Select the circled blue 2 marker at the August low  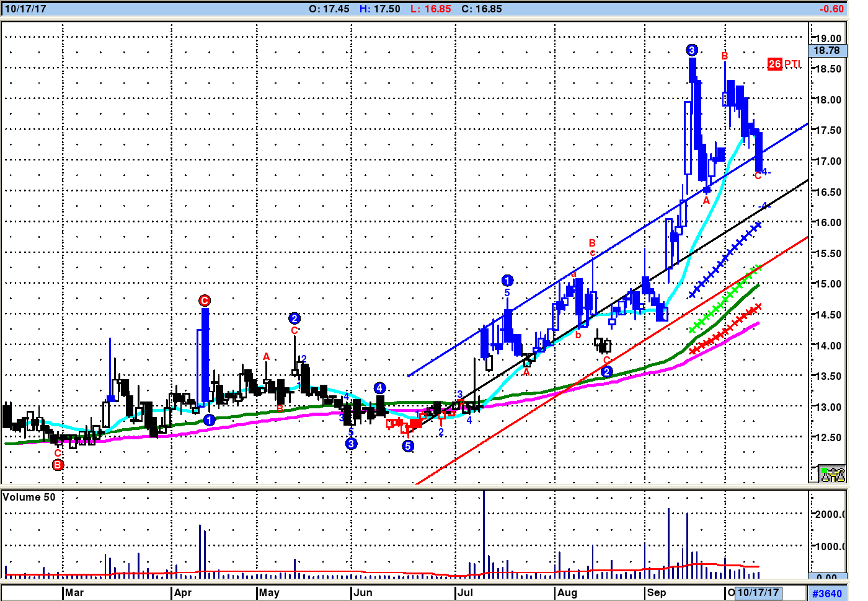pos(606,372)
